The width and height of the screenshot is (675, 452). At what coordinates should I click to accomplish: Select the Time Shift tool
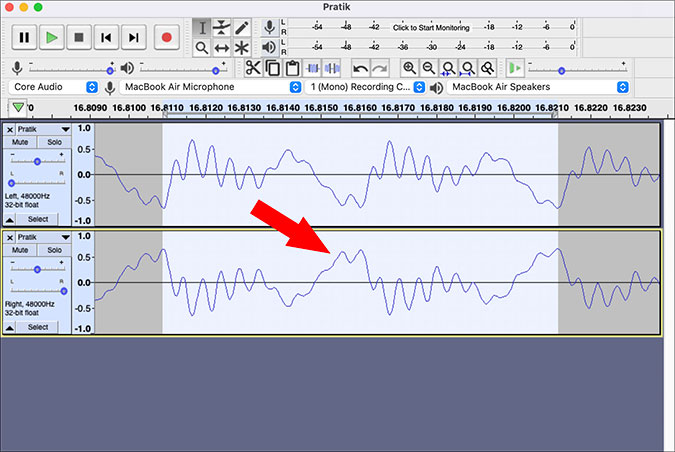pyautogui.click(x=222, y=47)
